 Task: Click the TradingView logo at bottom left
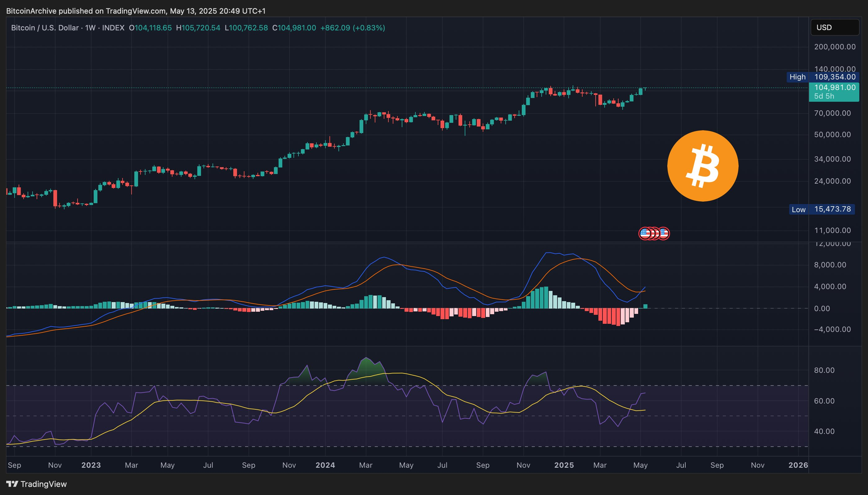pos(37,484)
